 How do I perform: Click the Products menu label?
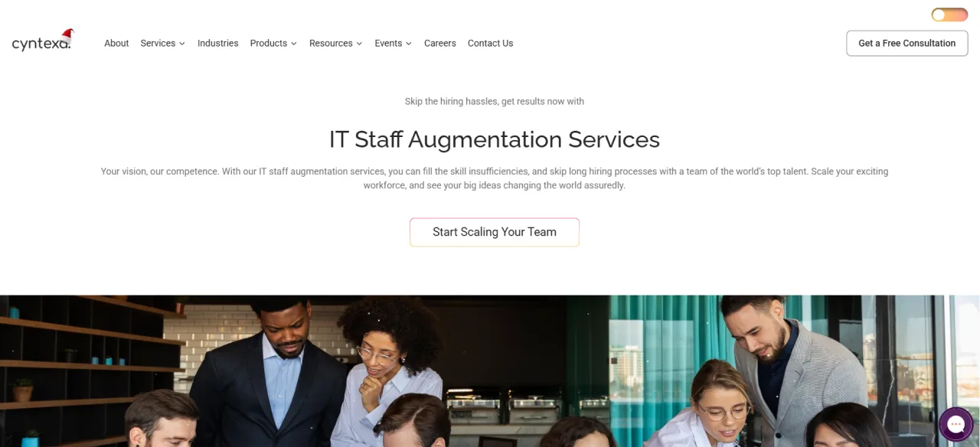(269, 44)
